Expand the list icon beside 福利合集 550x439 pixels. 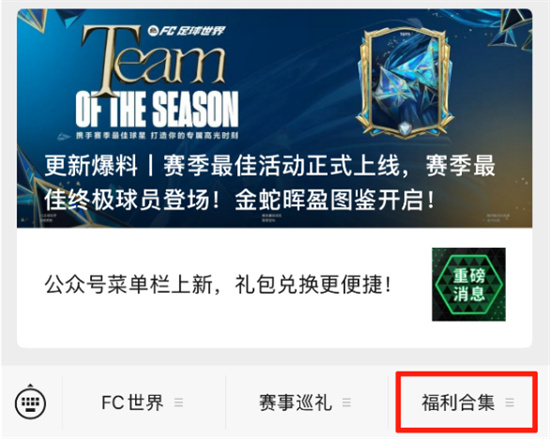click(x=510, y=403)
